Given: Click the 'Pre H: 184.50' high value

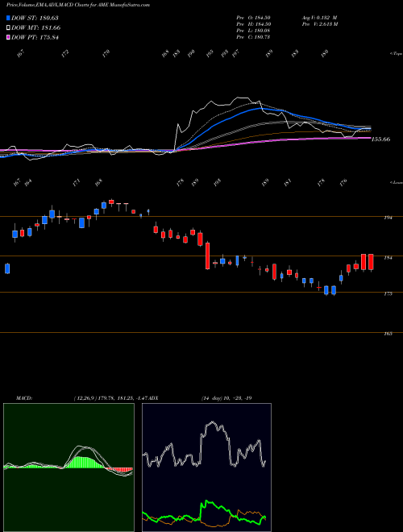Looking at the screenshot, I should pos(253,24).
